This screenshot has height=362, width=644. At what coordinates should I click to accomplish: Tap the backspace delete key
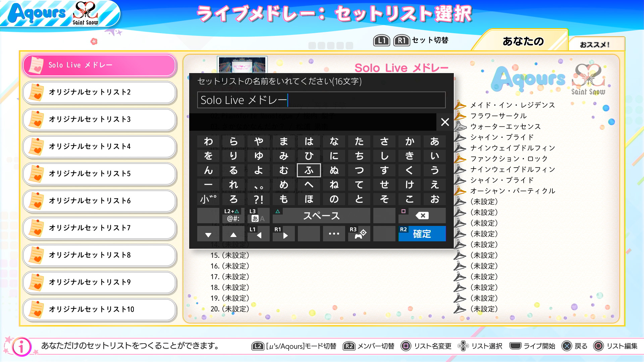coord(422,216)
